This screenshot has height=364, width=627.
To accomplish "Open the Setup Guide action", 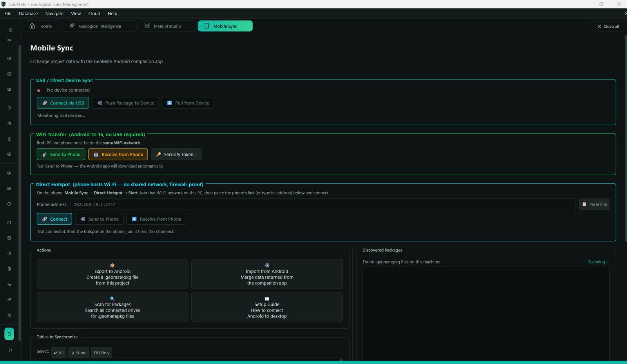I will pyautogui.click(x=267, y=307).
